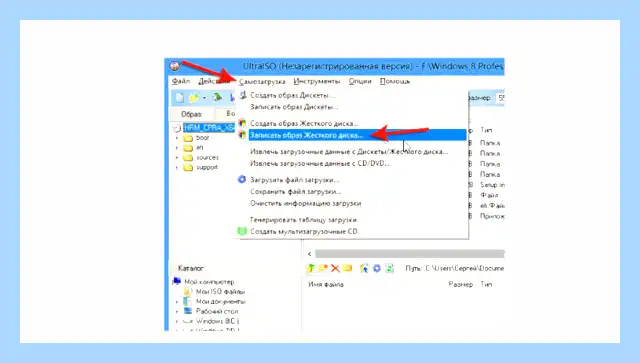Screen dimensions: 640x363
Task: Click the shield icon beside Создать образ Жесткого диска
Action: coord(242,123)
